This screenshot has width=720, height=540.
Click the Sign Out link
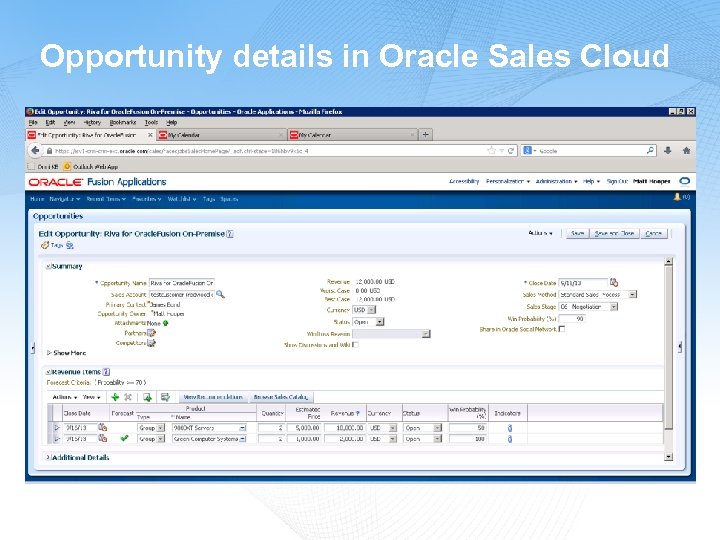617,181
